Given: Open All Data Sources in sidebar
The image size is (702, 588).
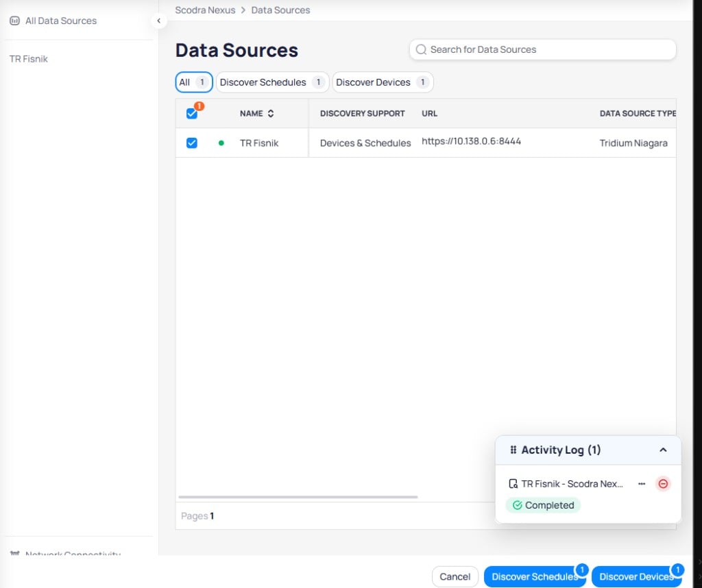Looking at the screenshot, I should (53, 21).
